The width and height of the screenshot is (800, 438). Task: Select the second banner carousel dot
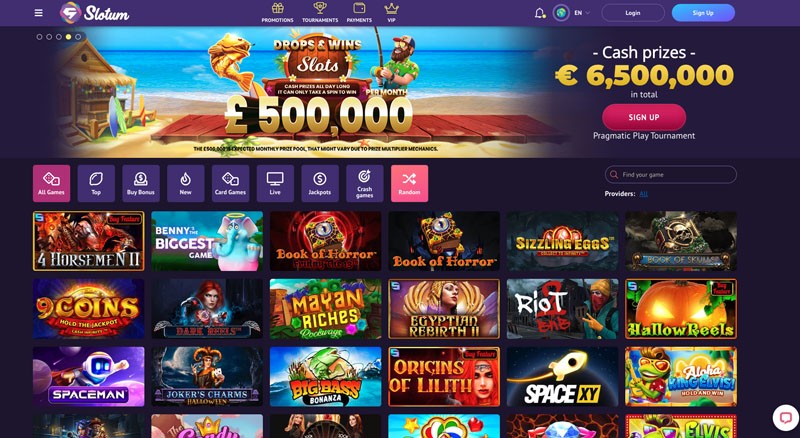(49, 37)
